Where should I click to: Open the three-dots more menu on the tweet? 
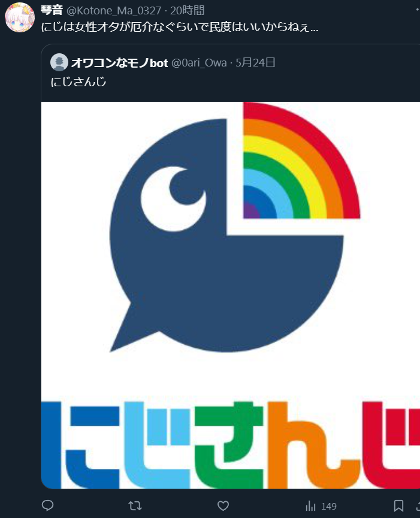pyautogui.click(x=418, y=10)
